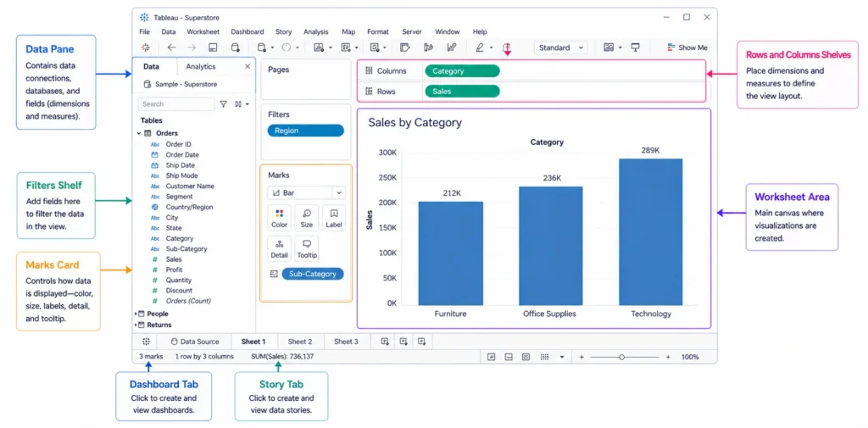Screen dimensions: 868x428
Task: Click the Size button on Marks card
Action: coord(307,218)
